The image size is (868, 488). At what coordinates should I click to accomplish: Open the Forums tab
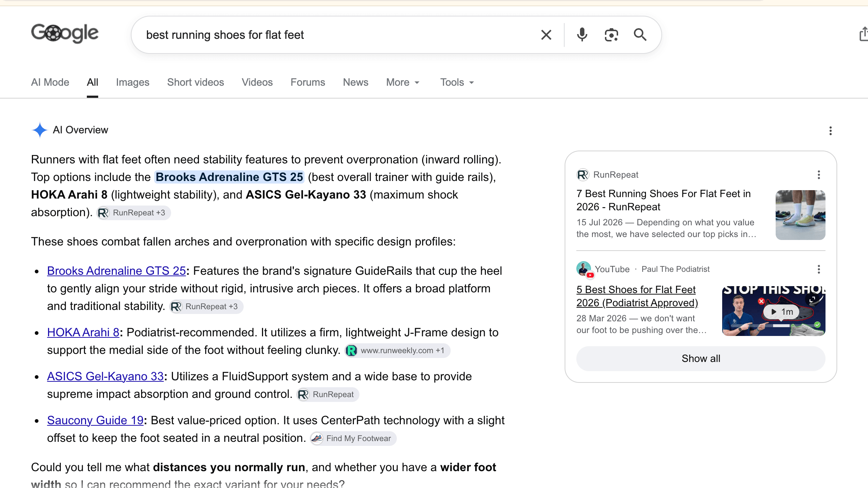pos(308,82)
